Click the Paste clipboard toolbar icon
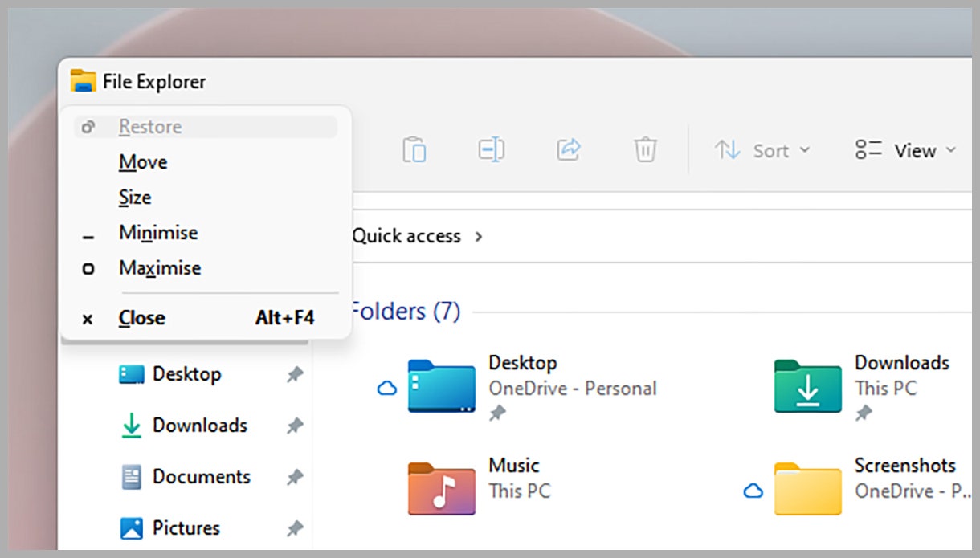This screenshot has width=980, height=558. (x=414, y=150)
